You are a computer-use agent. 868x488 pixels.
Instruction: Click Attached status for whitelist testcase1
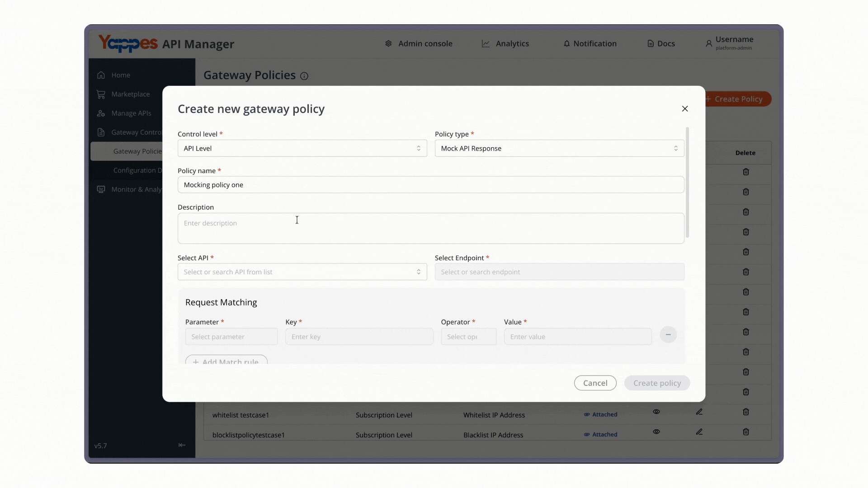coord(600,414)
